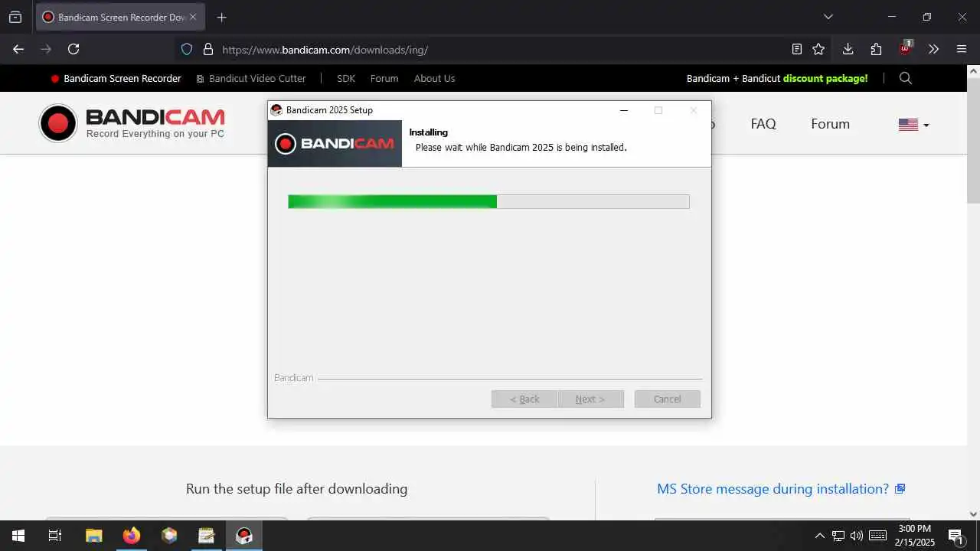Click the Bandicam + Bandicut discount package link

tap(777, 78)
